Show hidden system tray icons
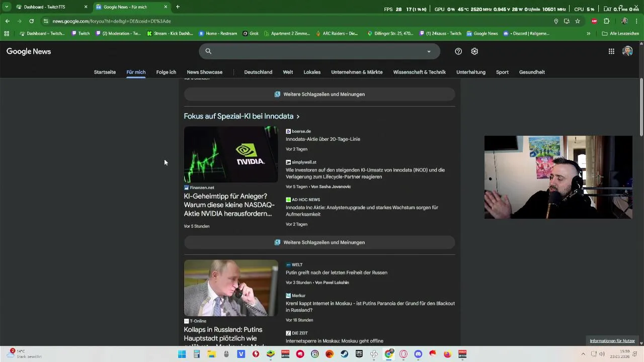 pos(584,354)
